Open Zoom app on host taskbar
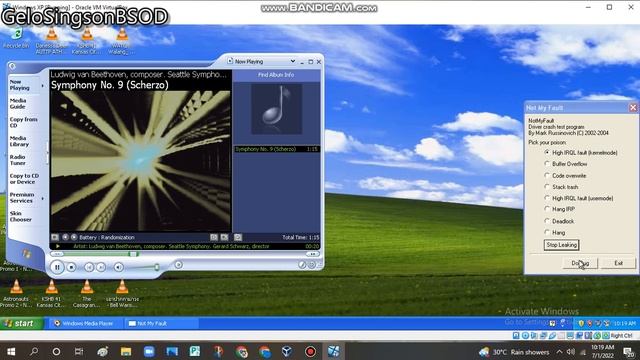This screenshot has width=640, height=360. coord(149,351)
